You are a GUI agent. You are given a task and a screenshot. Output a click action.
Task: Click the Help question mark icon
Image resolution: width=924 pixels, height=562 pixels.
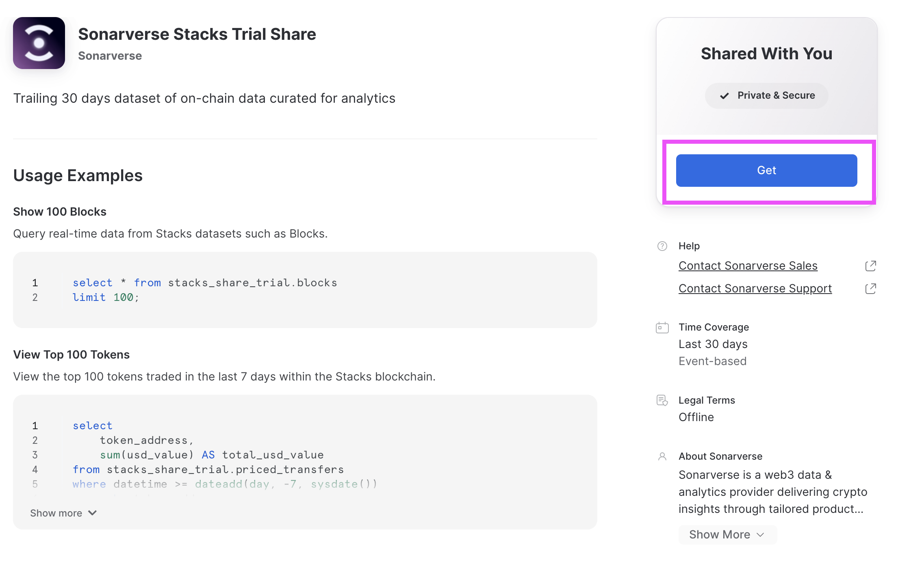pos(662,246)
